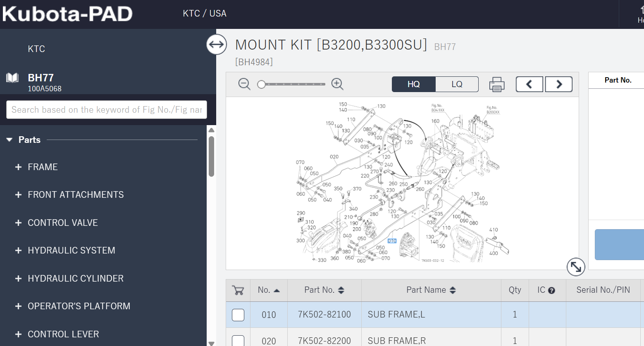The width and height of the screenshot is (644, 346).
Task: Click the Part No. panel header
Action: (x=618, y=80)
